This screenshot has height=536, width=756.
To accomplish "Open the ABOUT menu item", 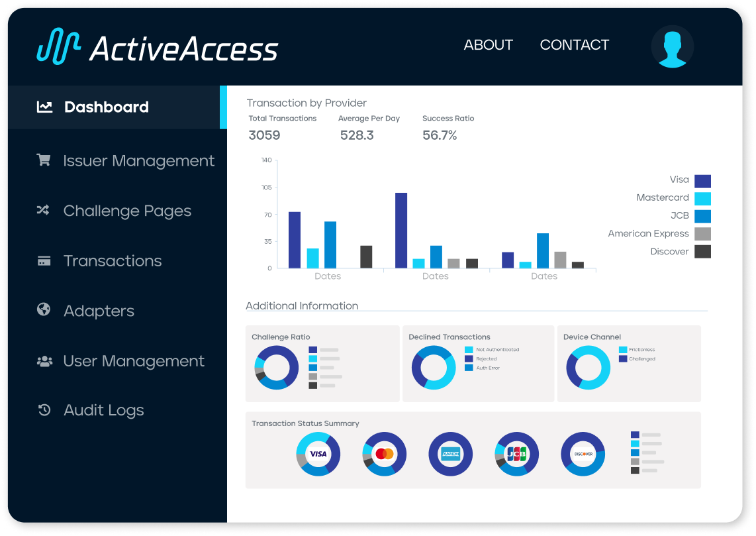I will click(x=488, y=45).
